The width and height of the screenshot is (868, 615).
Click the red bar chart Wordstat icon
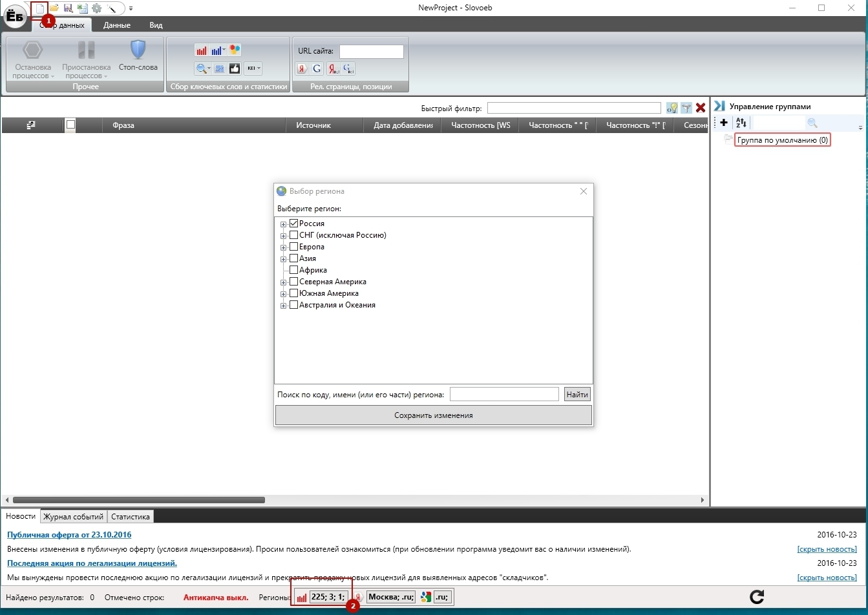(202, 50)
